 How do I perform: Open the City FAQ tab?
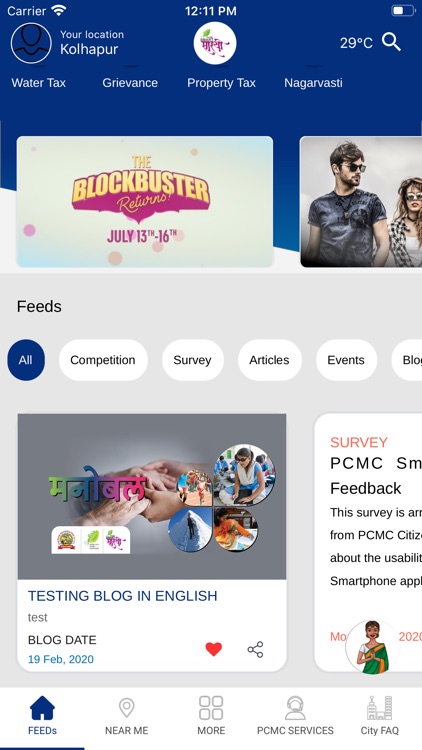(x=379, y=716)
